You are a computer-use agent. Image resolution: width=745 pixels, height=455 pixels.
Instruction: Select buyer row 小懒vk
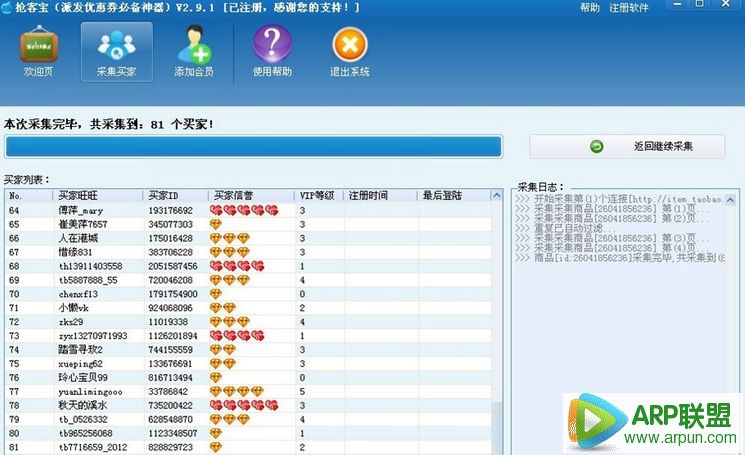248,308
